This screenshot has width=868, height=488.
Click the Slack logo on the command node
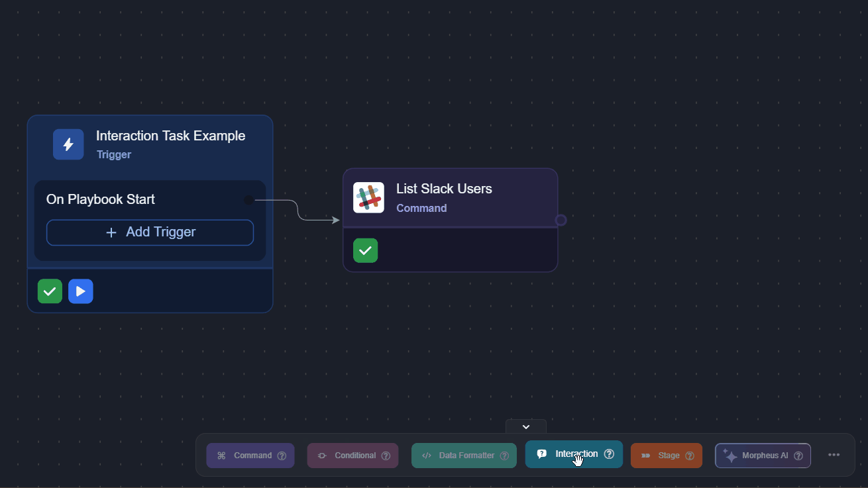[368, 197]
